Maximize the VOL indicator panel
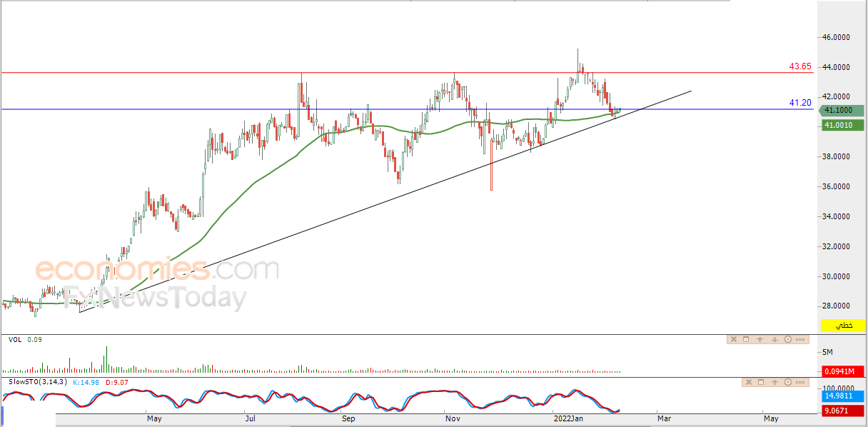 click(746, 339)
